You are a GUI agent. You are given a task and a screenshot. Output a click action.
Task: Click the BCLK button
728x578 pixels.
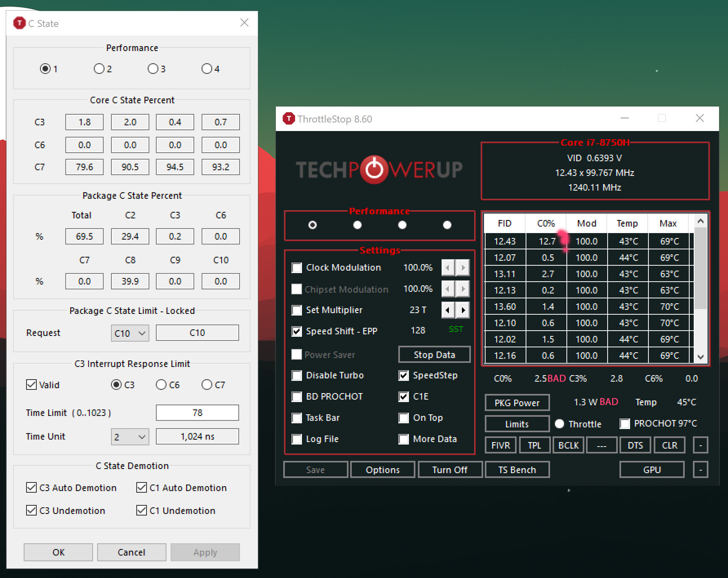568,445
